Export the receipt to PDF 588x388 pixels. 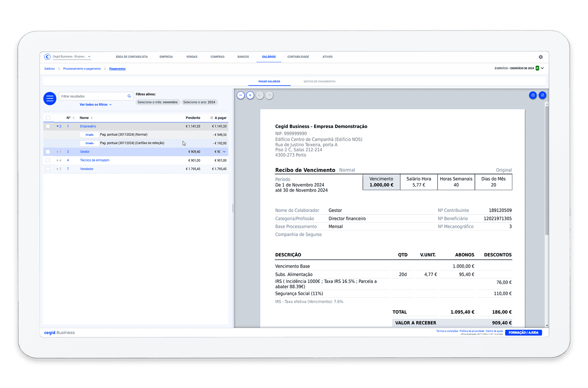click(x=542, y=95)
